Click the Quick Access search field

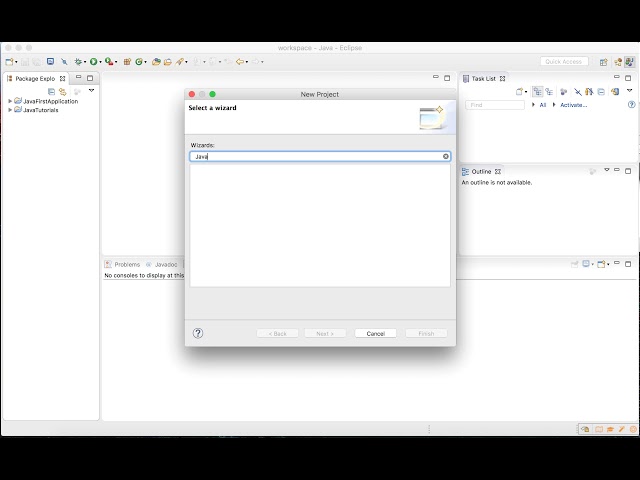pyautogui.click(x=564, y=62)
